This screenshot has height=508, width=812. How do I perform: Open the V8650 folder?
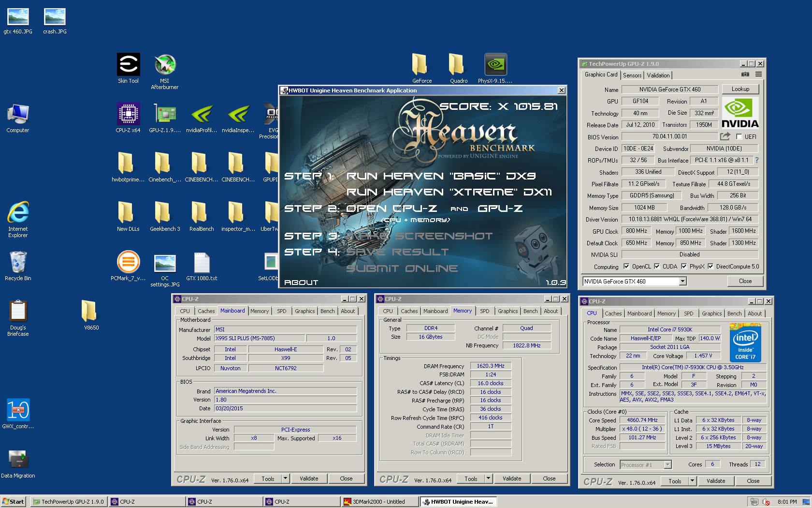[x=91, y=315]
